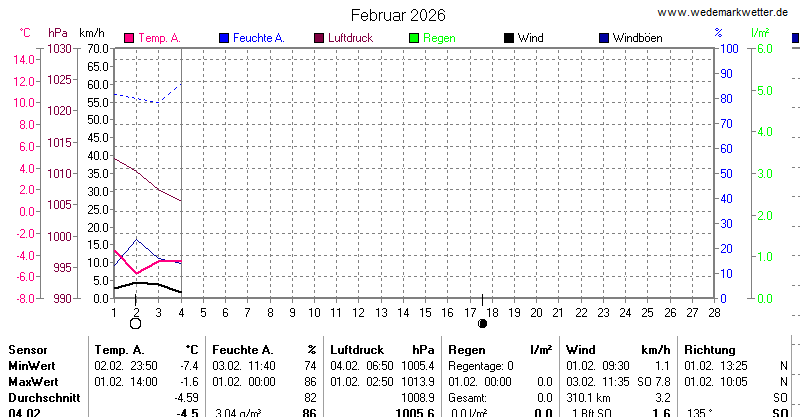Click the new moon icon below day 17
Screen dimensions: 800x417
[483, 324]
